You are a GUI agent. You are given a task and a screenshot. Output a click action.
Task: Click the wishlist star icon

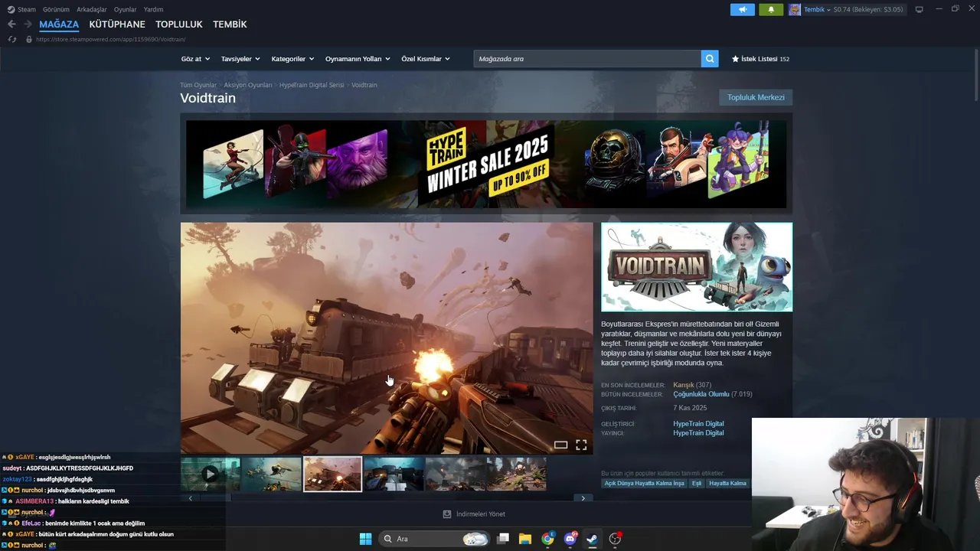(736, 59)
